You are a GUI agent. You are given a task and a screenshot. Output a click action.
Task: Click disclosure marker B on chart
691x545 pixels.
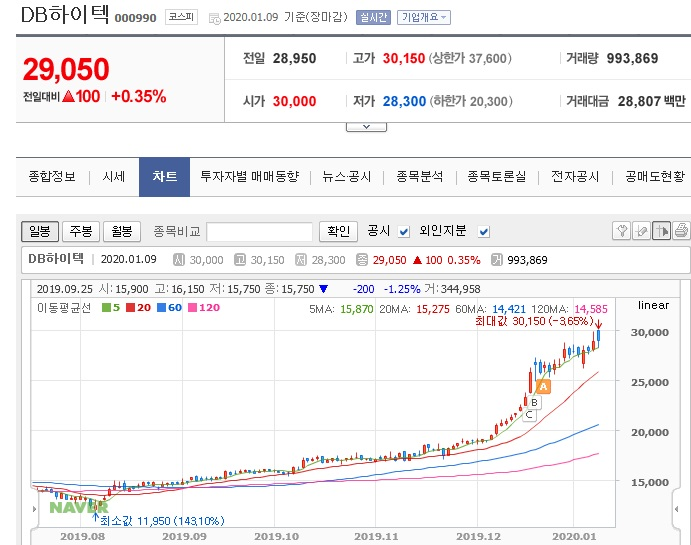click(x=534, y=402)
